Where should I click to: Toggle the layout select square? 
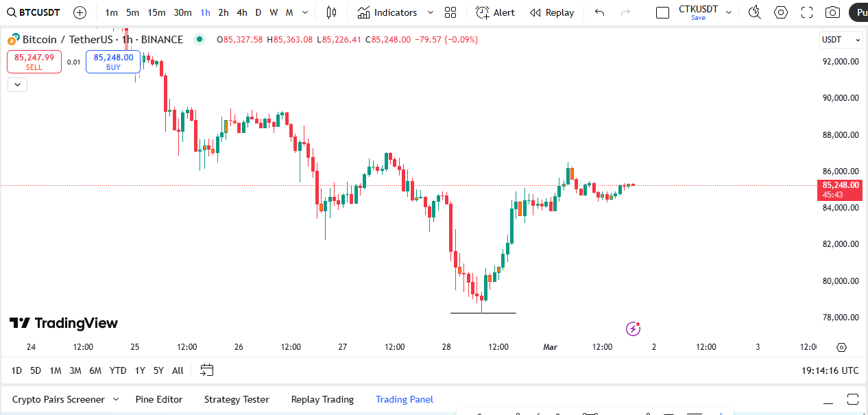[x=662, y=12]
